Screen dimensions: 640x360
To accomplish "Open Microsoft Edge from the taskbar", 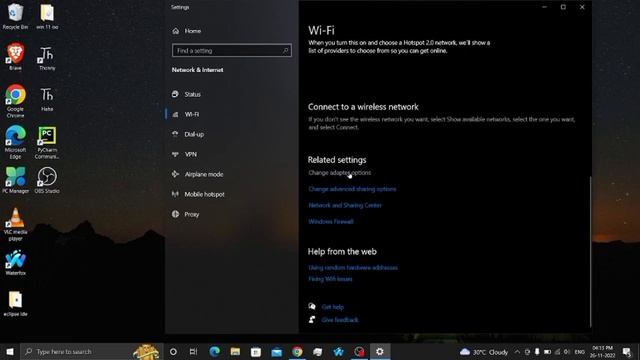I will click(x=214, y=351).
